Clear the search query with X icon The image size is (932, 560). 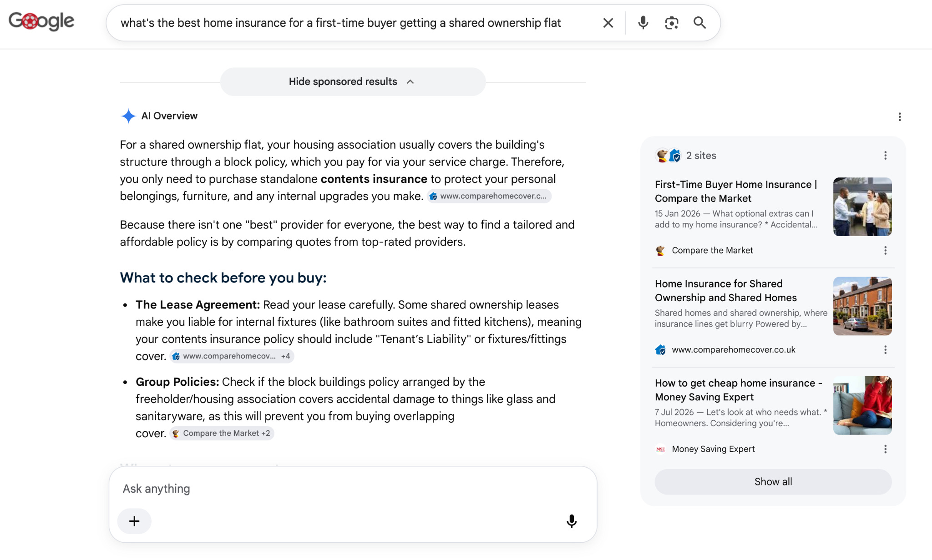608,23
